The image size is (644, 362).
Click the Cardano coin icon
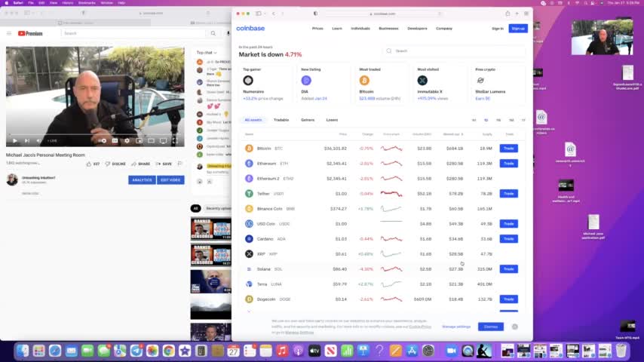point(249,239)
